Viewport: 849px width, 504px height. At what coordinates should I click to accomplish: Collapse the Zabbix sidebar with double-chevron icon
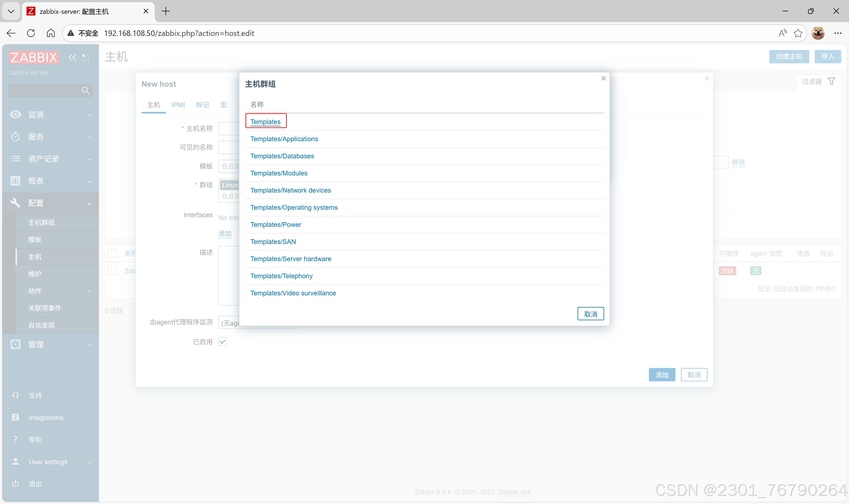pyautogui.click(x=72, y=57)
